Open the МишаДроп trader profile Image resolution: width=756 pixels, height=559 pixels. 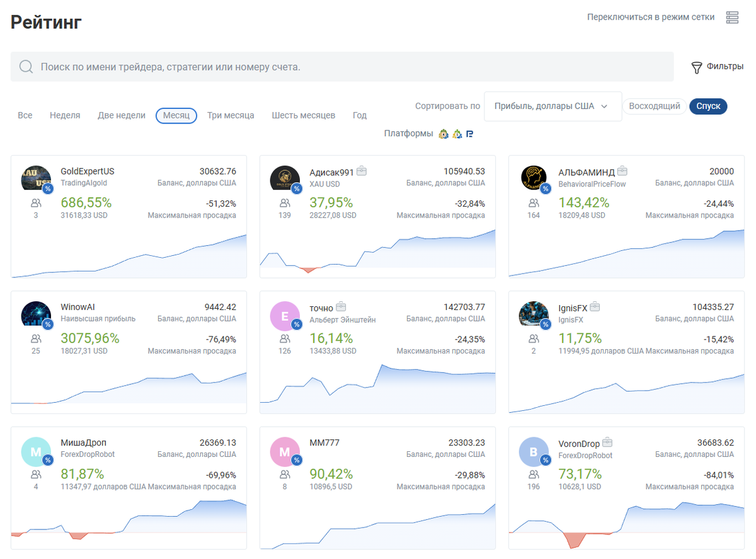click(x=84, y=442)
